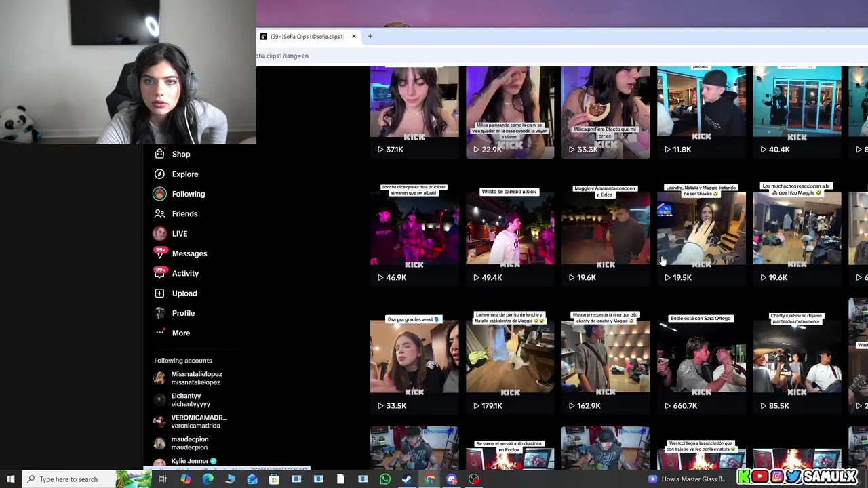Close the Sofia Clips browser tab
Viewport: 868px width, 488px height.
click(x=353, y=36)
